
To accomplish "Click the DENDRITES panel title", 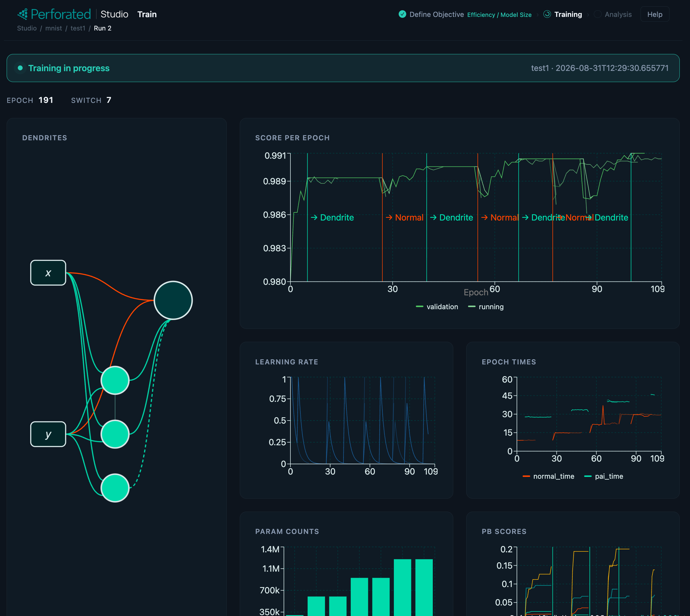I will click(x=45, y=138).
